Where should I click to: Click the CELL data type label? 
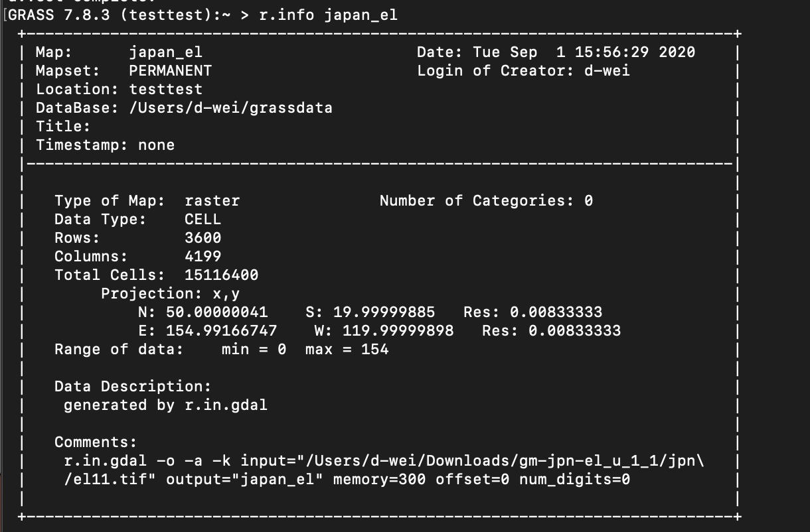click(202, 219)
